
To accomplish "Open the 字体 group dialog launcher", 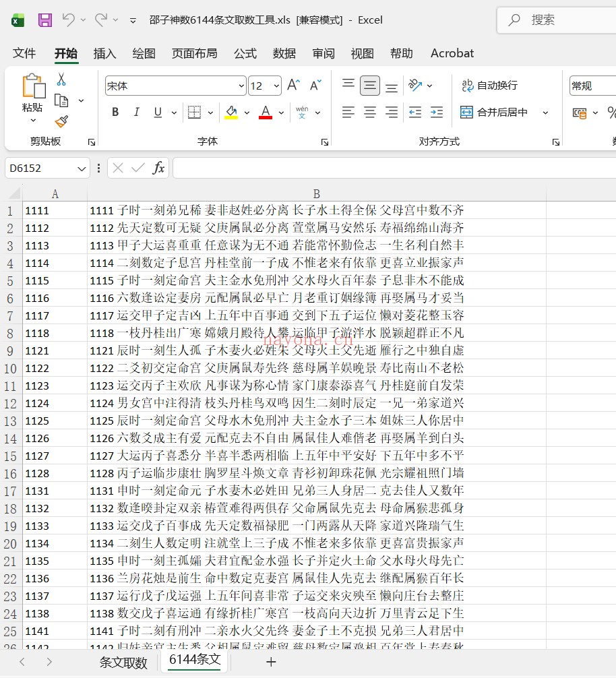I will (x=325, y=142).
